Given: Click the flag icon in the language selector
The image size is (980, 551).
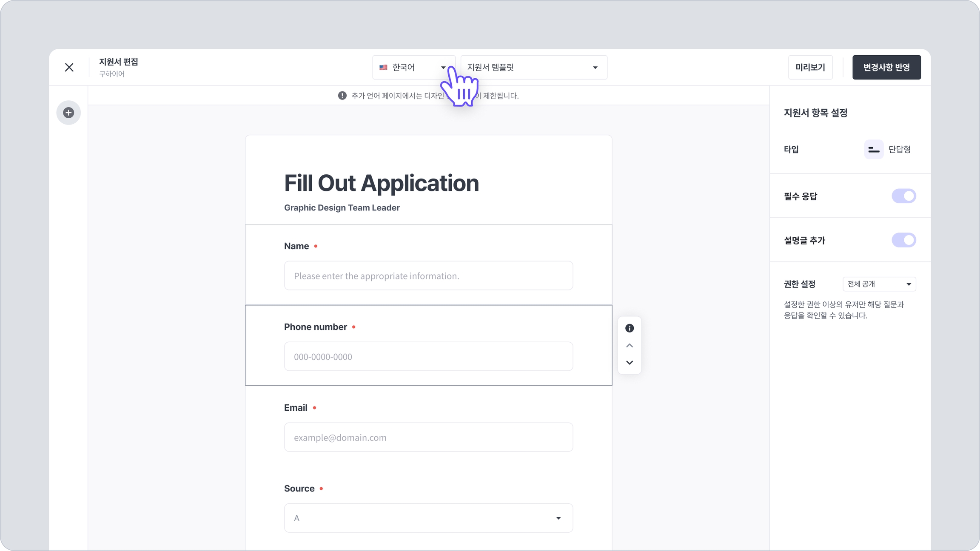Looking at the screenshot, I should pos(383,67).
